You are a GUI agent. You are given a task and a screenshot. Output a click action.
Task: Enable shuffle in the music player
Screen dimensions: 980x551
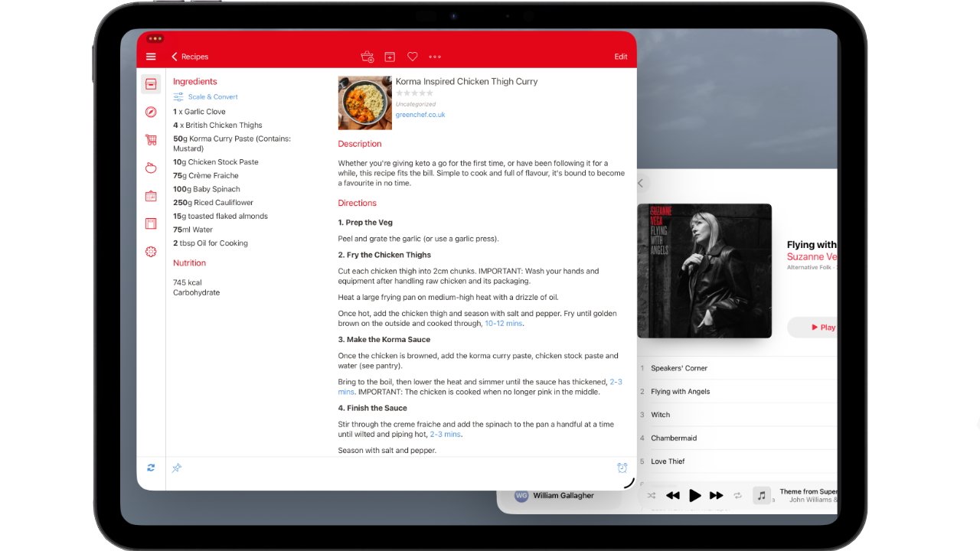[x=651, y=495]
